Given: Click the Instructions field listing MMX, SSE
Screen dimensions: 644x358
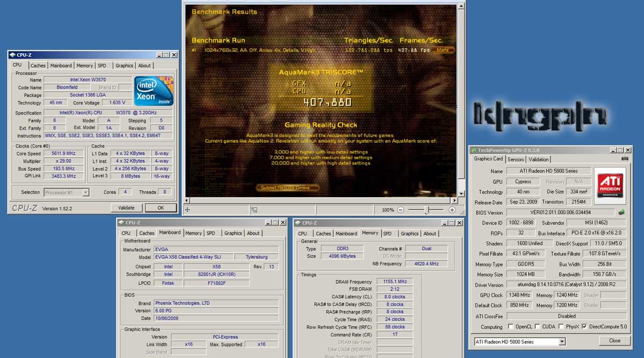Looking at the screenshot, I should [108, 136].
